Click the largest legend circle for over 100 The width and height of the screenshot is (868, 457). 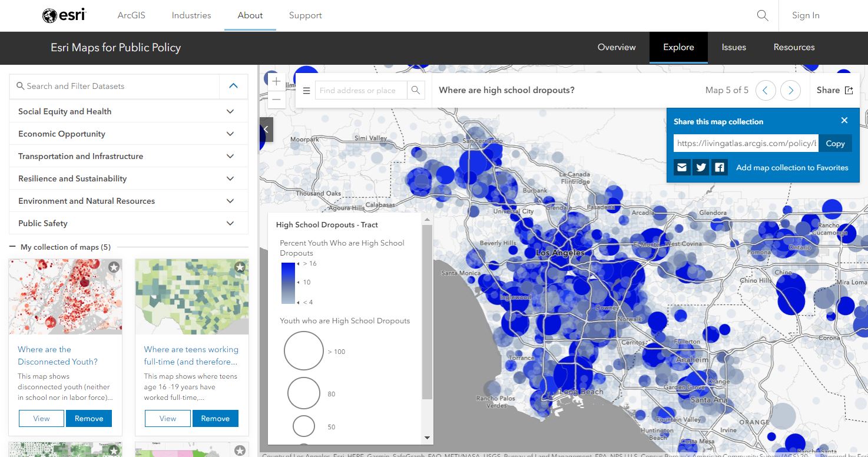click(x=304, y=351)
